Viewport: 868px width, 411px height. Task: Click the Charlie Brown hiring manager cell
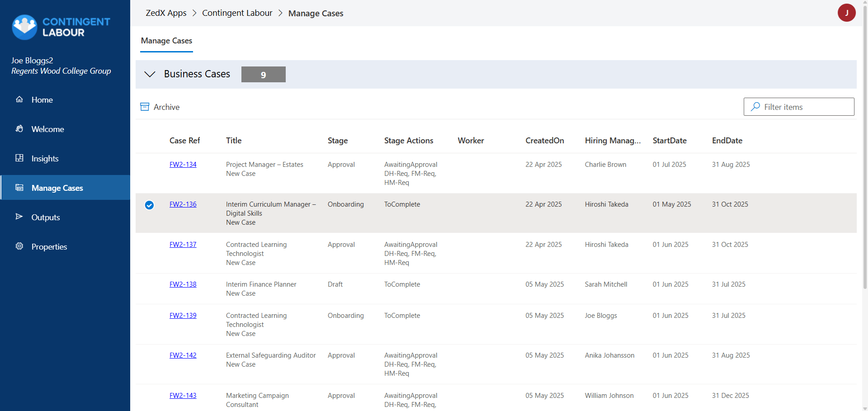pos(605,165)
